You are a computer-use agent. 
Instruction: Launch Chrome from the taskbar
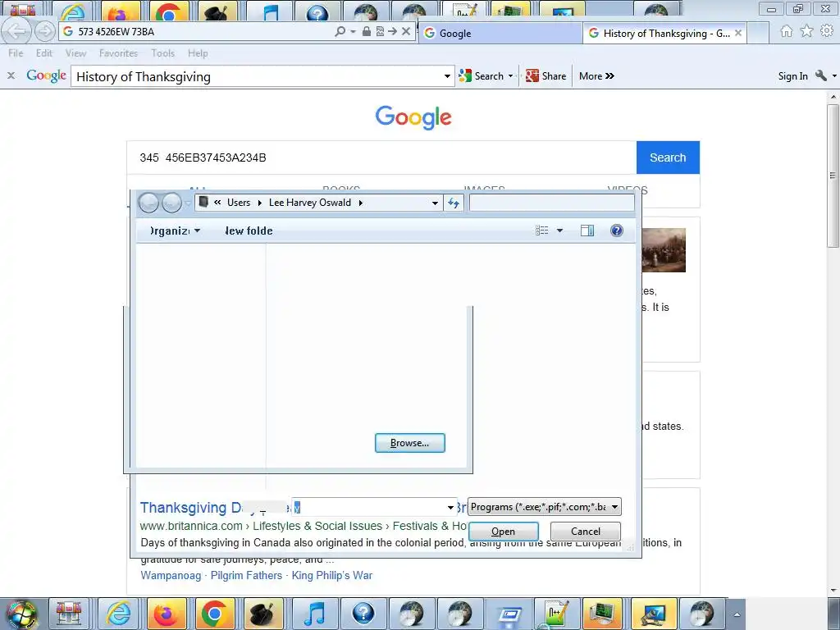point(214,614)
